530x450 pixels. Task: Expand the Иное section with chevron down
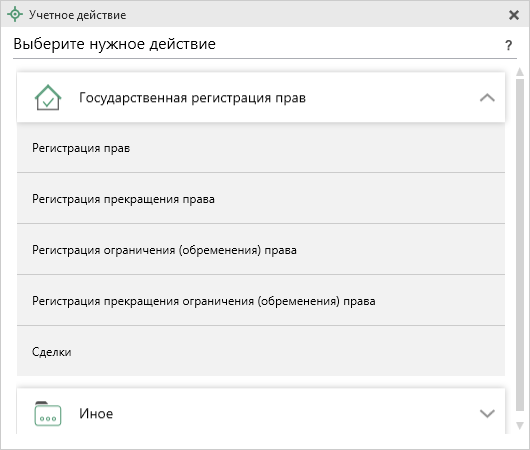487,413
